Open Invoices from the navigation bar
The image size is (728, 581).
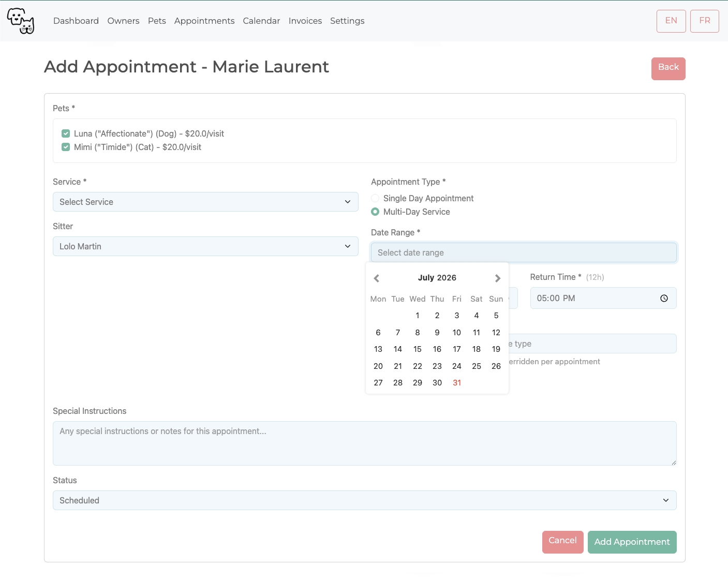coord(305,21)
